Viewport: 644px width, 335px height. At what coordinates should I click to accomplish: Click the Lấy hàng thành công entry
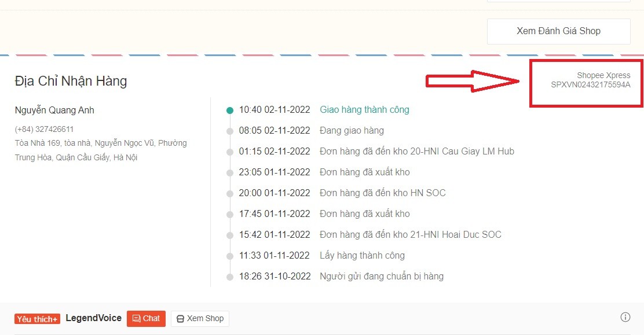[x=363, y=255]
